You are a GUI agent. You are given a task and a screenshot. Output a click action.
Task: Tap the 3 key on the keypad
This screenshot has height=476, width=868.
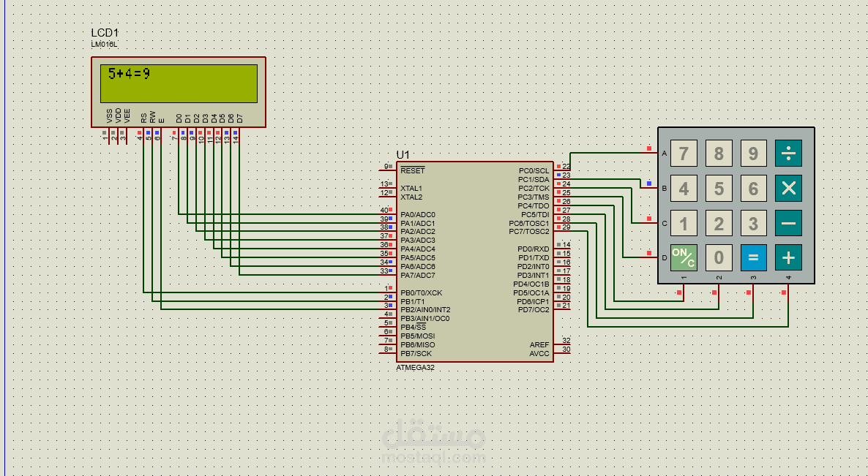(x=753, y=223)
